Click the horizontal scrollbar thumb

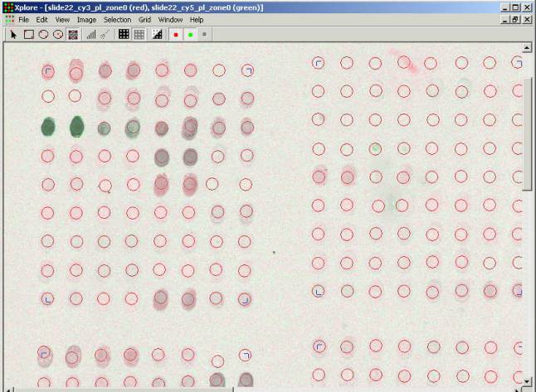(124, 390)
